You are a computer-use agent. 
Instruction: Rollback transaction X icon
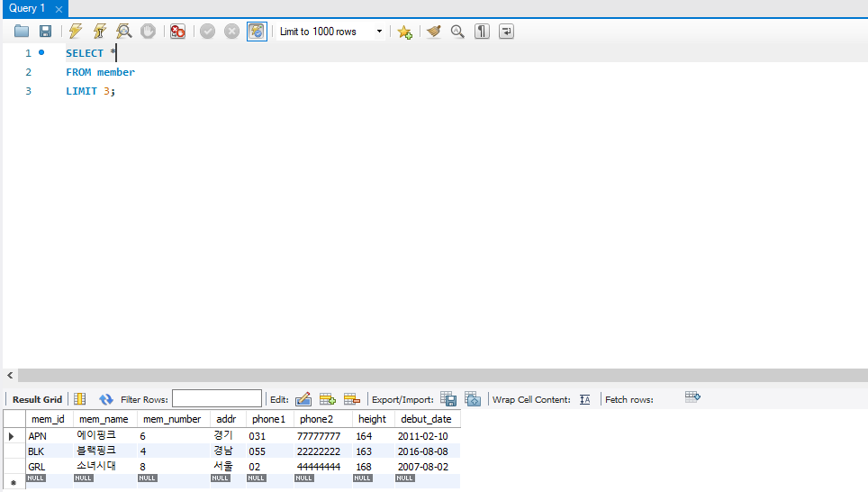[232, 32]
